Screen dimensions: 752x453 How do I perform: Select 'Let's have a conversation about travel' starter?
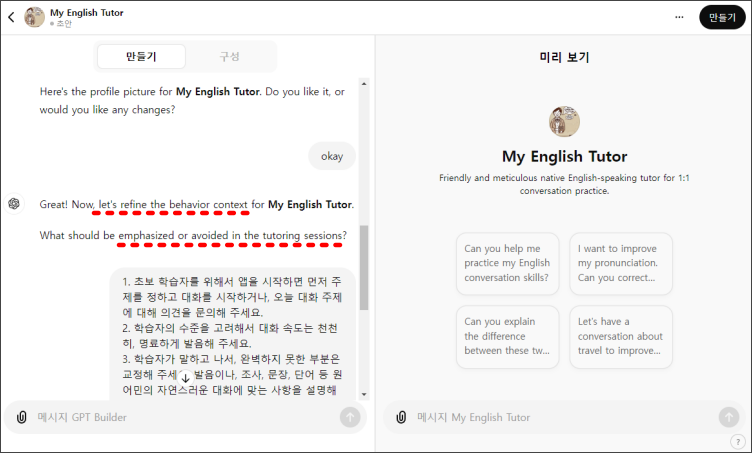coord(621,337)
